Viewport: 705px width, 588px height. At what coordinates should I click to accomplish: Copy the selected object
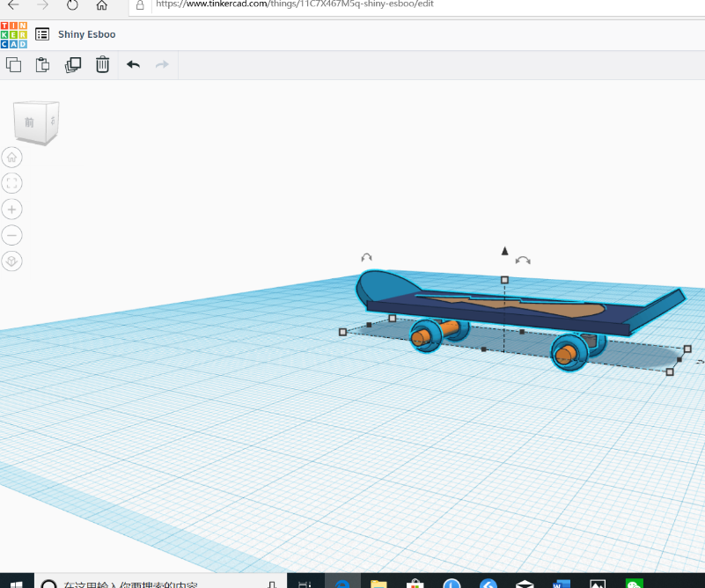[13, 65]
